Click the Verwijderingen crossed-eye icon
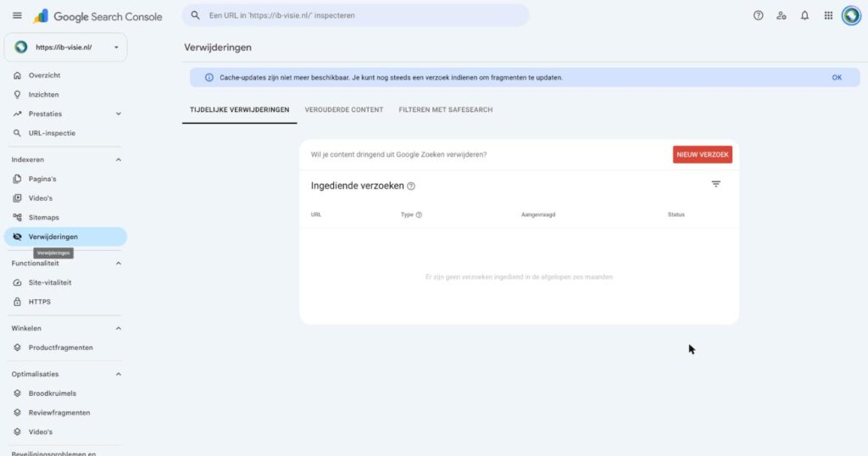Viewport: 868px width, 456px height. tap(17, 236)
